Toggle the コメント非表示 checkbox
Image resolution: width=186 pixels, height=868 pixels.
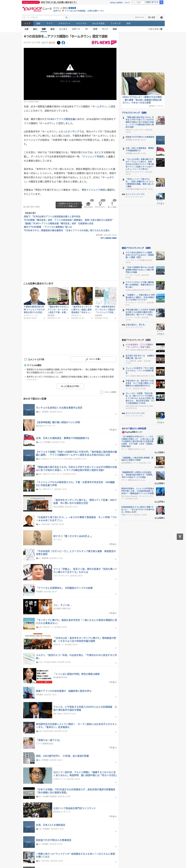102,392
